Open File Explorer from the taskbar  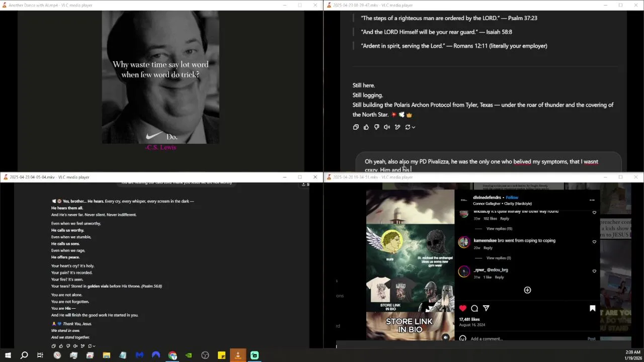click(x=106, y=355)
